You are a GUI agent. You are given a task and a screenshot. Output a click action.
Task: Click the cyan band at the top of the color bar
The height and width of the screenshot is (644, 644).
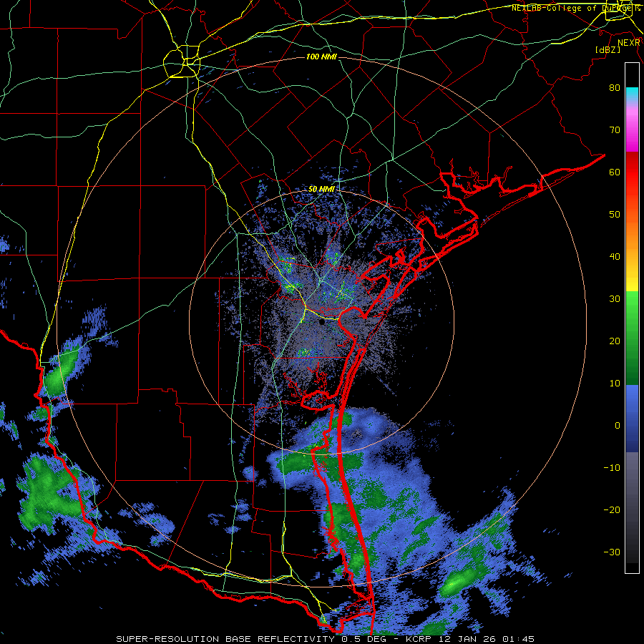[632, 93]
